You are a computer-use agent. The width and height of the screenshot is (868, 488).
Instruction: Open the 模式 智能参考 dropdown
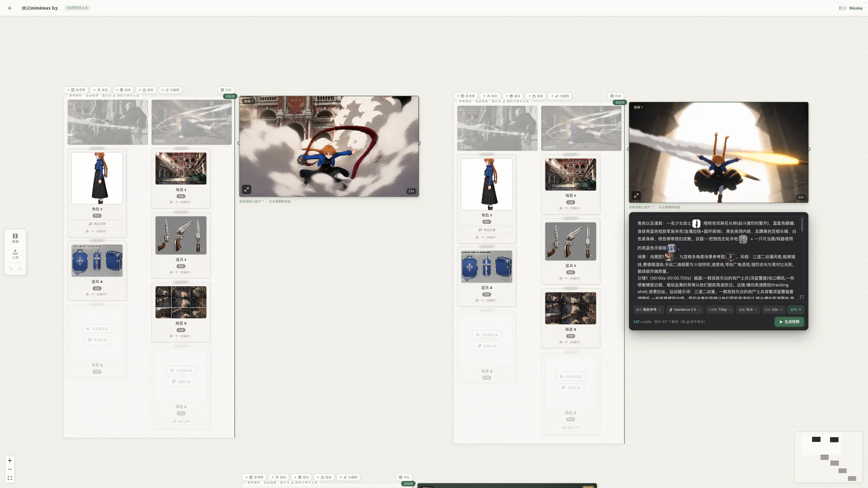click(648, 309)
